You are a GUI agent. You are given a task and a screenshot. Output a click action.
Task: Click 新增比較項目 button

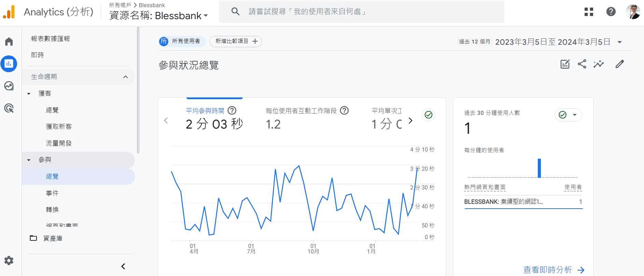[x=236, y=41]
